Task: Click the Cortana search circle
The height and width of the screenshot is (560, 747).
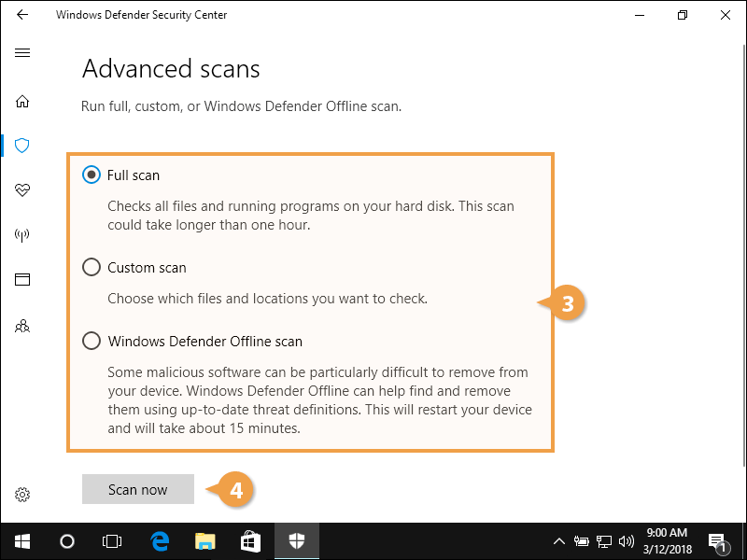Action: pos(67,541)
